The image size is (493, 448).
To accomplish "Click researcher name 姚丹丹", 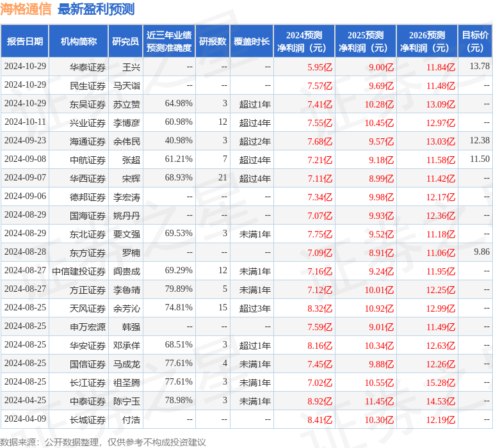I will click(127, 216).
